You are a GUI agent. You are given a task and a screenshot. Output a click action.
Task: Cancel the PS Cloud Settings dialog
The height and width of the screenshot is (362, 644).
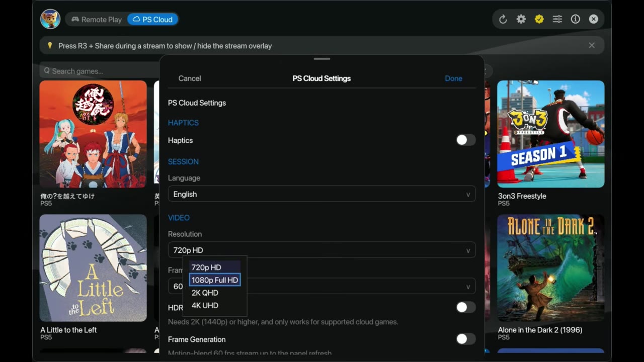[190, 78]
